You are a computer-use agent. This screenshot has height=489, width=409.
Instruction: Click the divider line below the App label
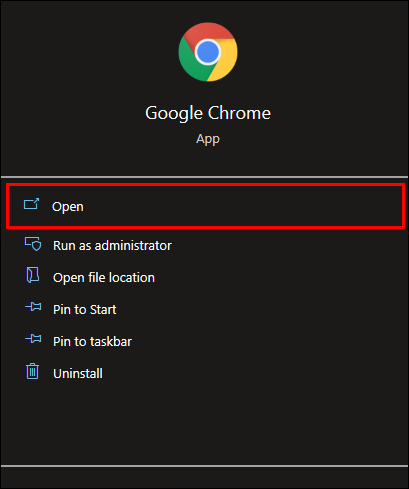click(204, 177)
